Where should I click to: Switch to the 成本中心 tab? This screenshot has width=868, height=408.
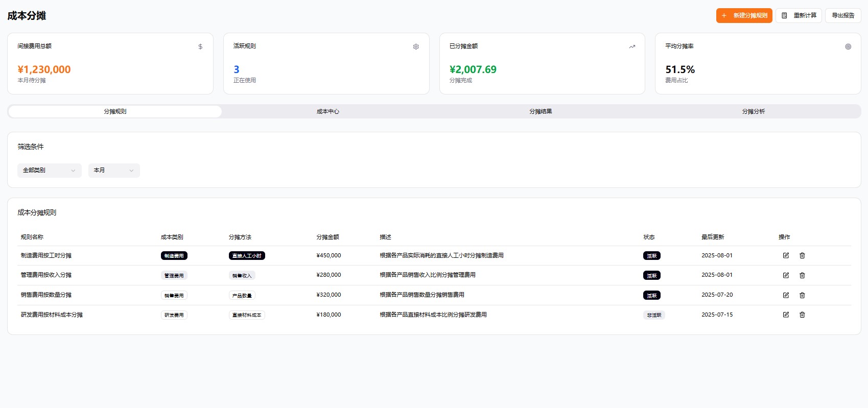(x=328, y=111)
